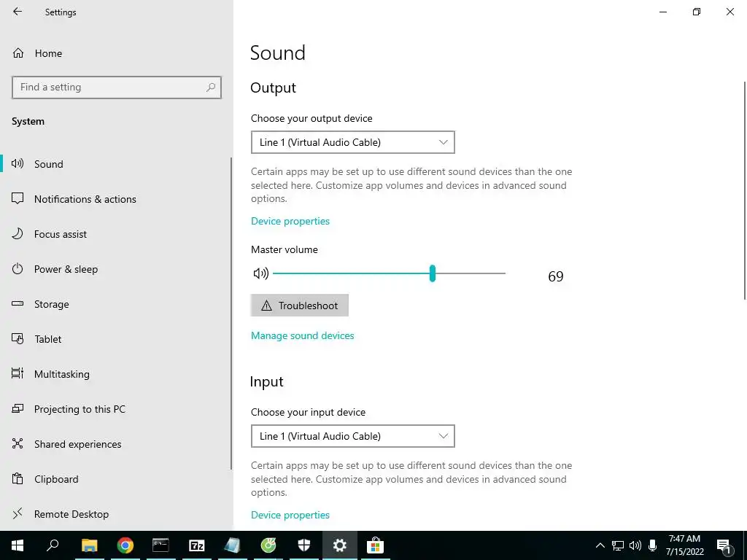Open Tablet settings
The height and width of the screenshot is (560, 747).
pyautogui.click(x=116, y=339)
